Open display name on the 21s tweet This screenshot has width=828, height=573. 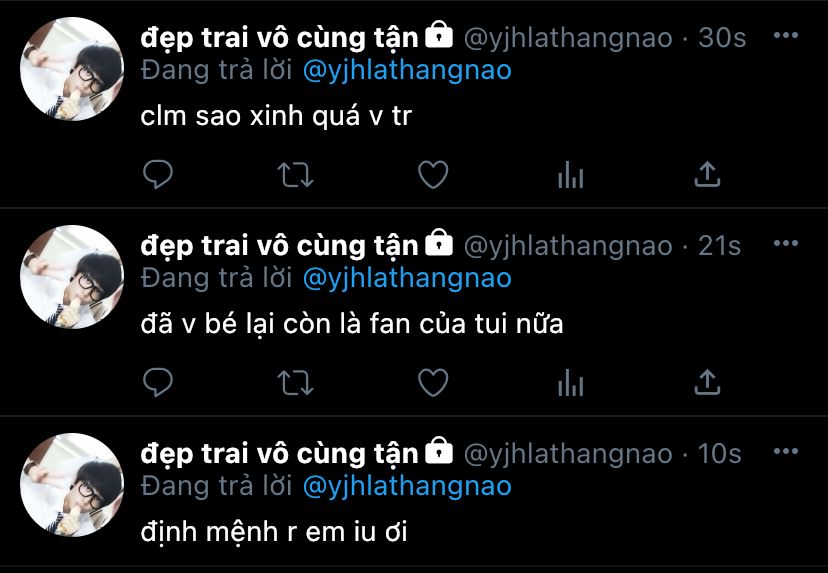click(279, 246)
